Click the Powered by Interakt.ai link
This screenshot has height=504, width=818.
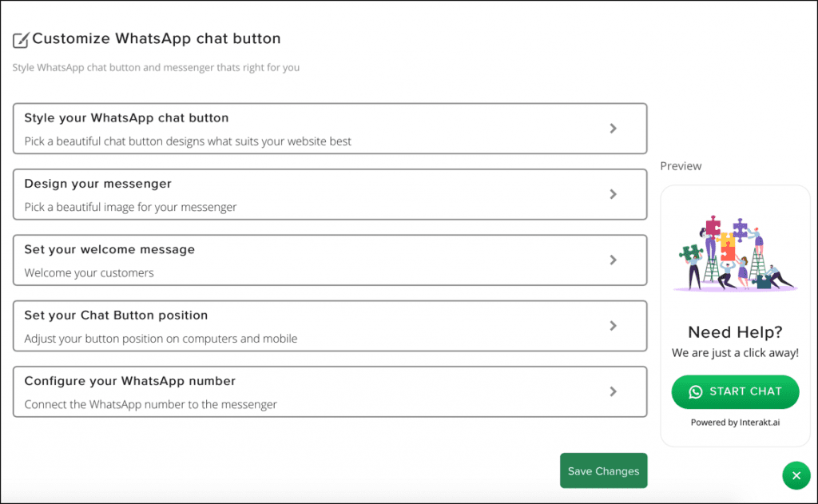(735, 422)
